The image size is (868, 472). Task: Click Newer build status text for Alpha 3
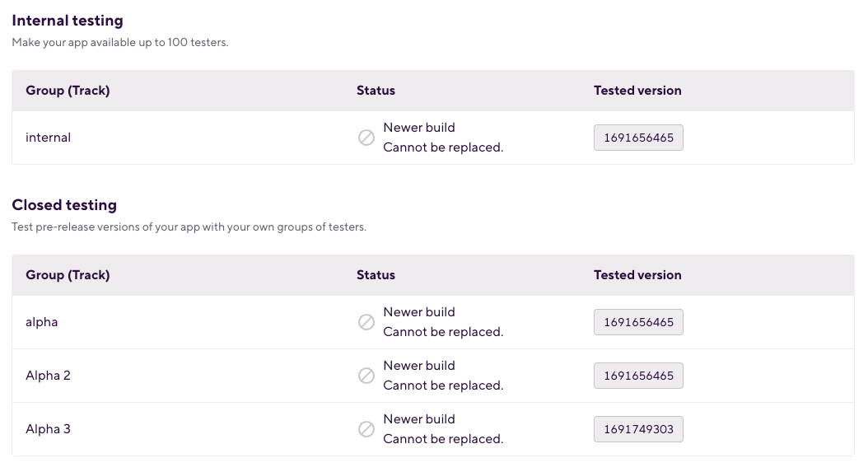[419, 419]
